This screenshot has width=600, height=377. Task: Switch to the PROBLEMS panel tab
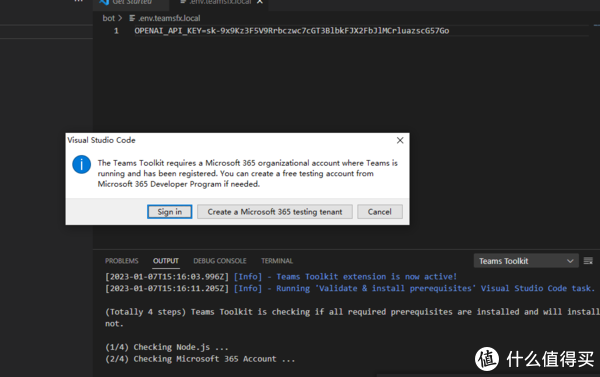pos(122,261)
